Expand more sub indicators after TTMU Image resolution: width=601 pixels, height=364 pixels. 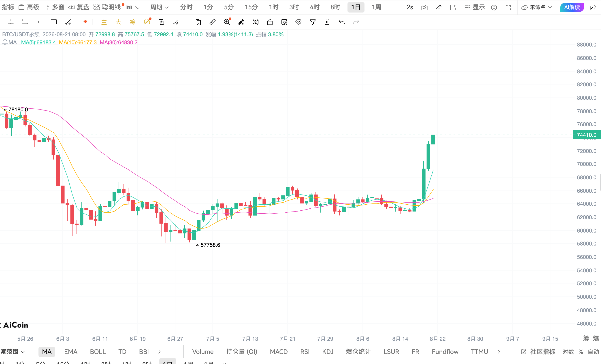499,351
